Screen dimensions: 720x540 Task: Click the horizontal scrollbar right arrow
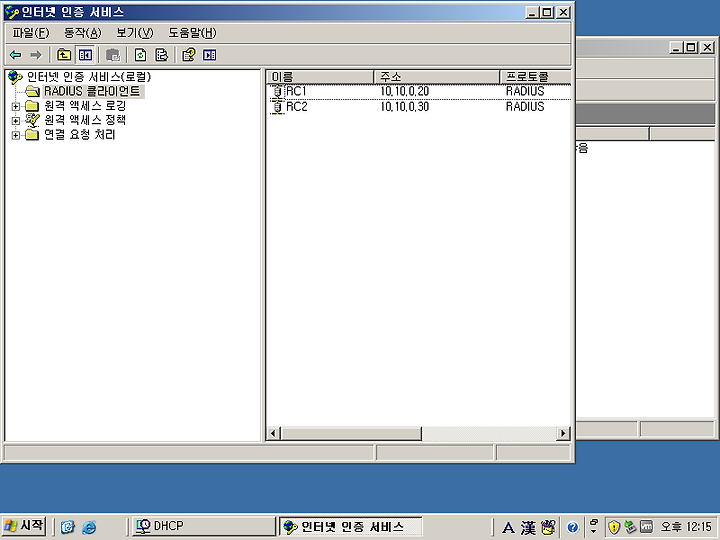click(563, 433)
